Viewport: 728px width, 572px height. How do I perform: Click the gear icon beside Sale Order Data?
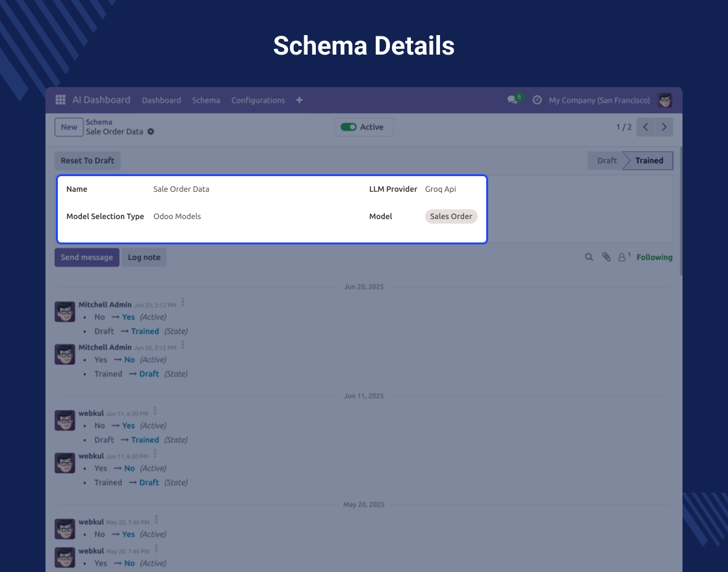pyautogui.click(x=151, y=132)
